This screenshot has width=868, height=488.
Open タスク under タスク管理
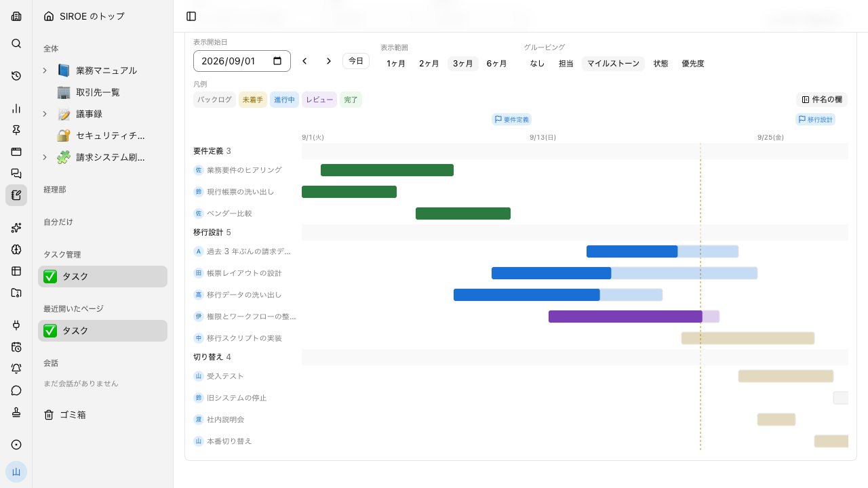102,277
